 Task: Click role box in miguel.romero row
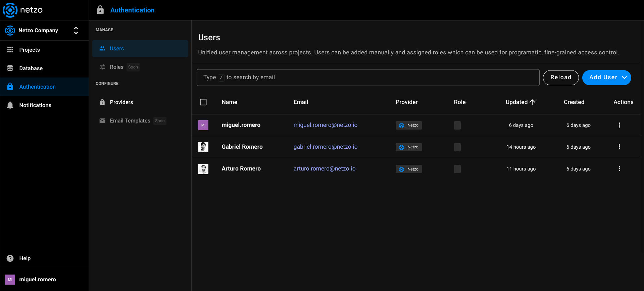tap(457, 125)
